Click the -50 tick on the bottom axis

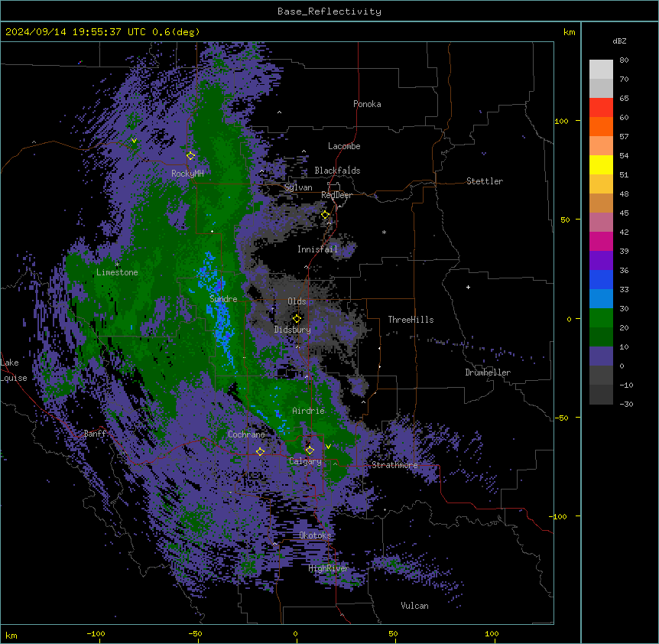tap(195, 634)
